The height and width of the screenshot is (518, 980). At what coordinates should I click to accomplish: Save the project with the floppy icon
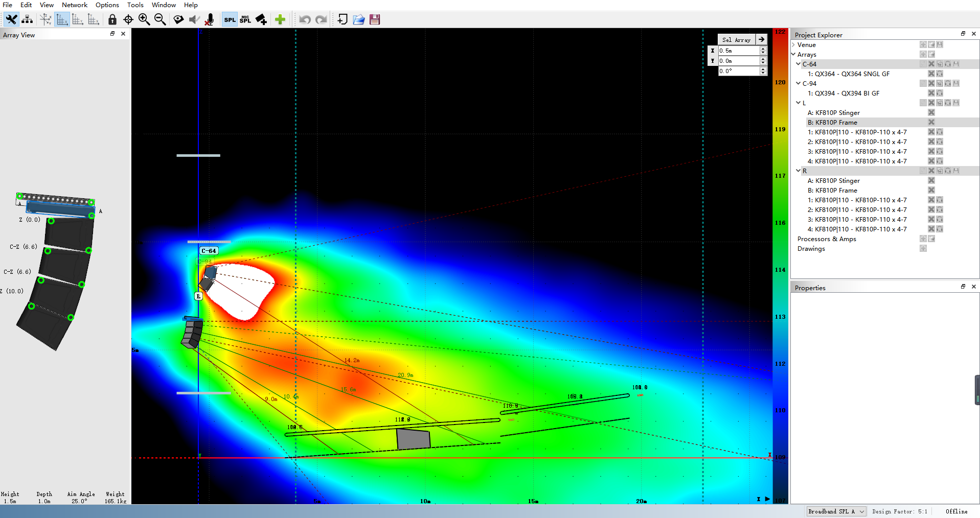375,19
